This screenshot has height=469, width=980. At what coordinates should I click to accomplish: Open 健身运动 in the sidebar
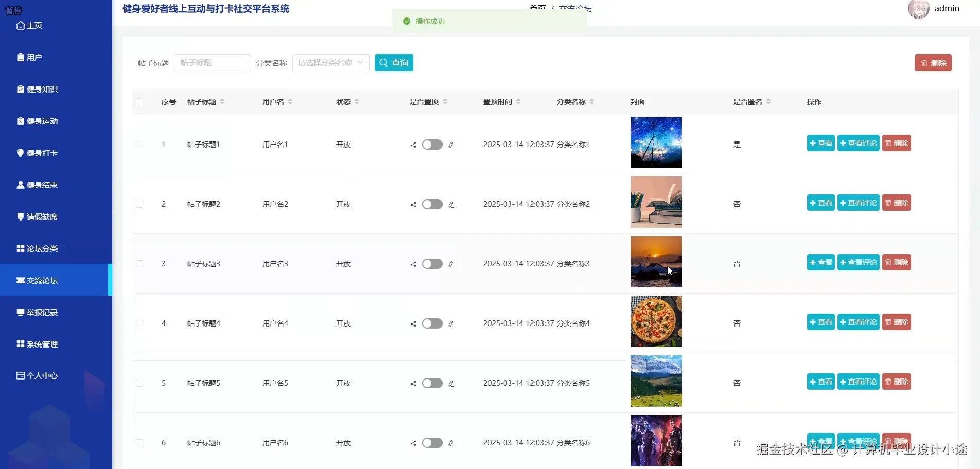pos(56,121)
